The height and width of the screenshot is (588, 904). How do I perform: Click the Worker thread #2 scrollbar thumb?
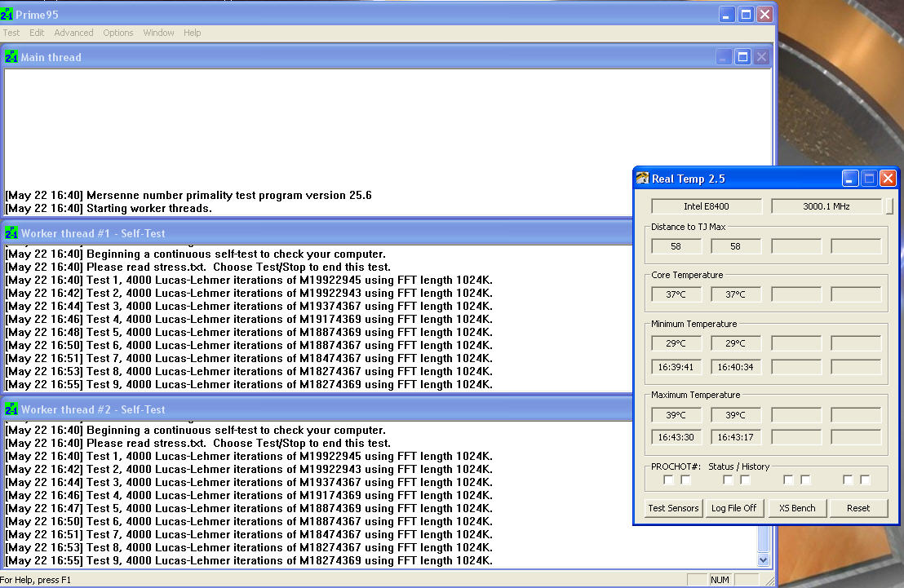click(764, 540)
